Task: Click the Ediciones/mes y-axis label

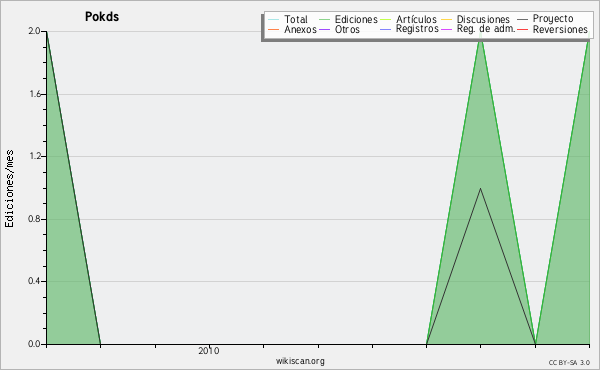Action: pos(9,189)
